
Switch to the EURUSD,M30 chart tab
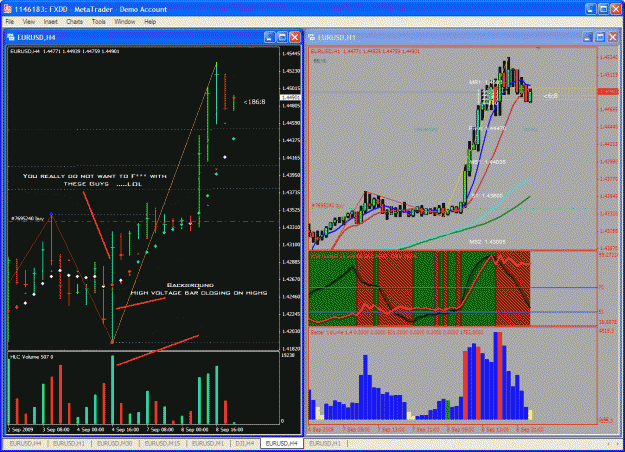point(114,443)
